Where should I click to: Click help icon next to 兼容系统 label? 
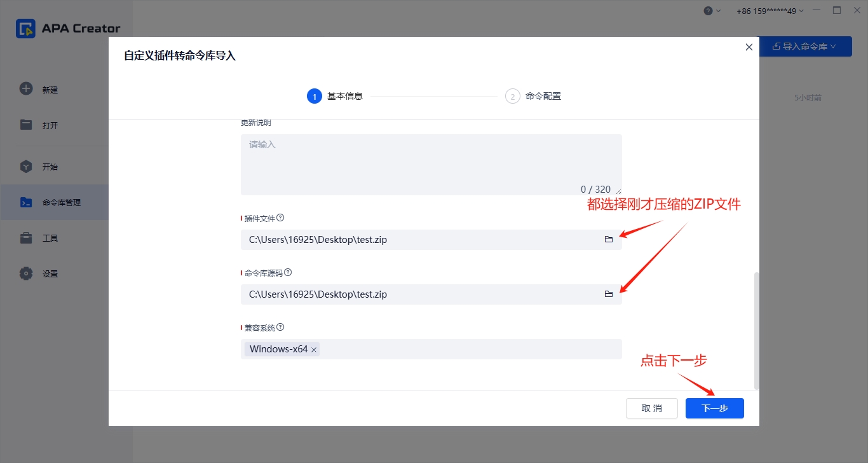pyautogui.click(x=280, y=327)
